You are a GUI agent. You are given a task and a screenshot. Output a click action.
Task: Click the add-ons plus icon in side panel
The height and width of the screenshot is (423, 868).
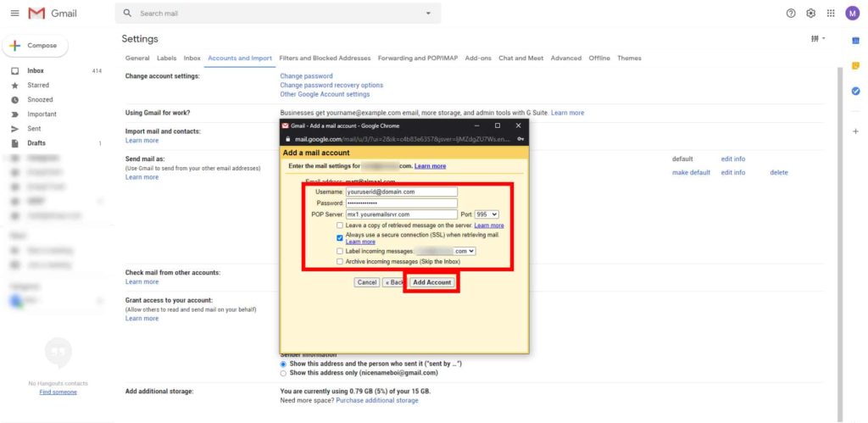tap(856, 131)
